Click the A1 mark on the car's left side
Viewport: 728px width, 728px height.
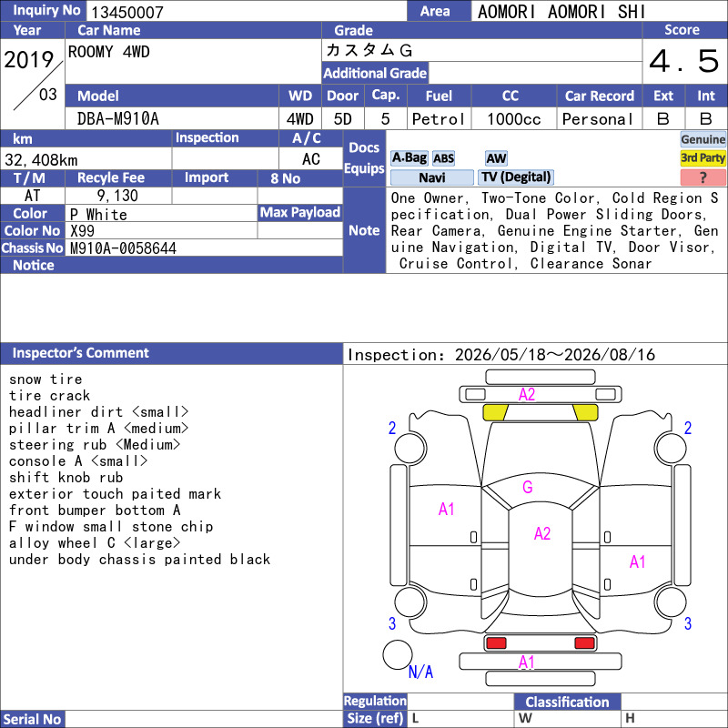[446, 510]
